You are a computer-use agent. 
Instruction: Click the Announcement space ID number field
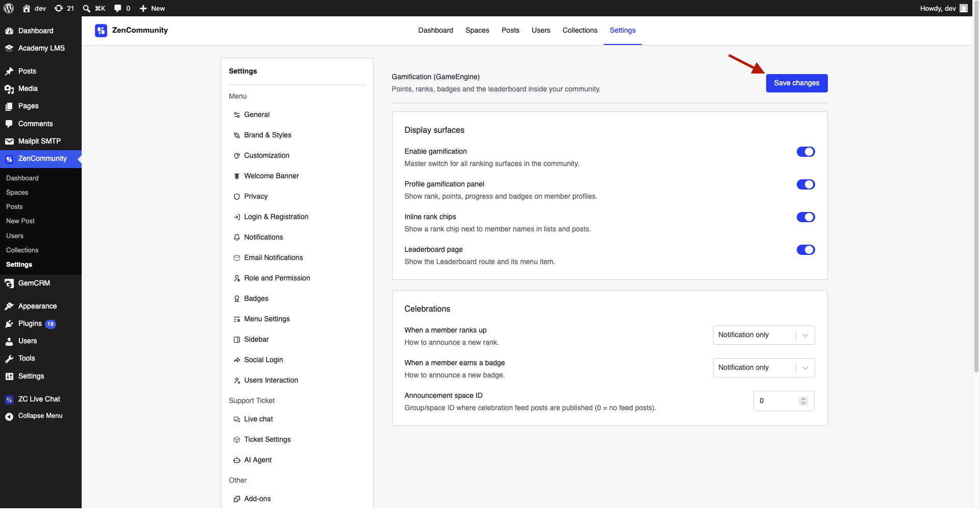783,401
